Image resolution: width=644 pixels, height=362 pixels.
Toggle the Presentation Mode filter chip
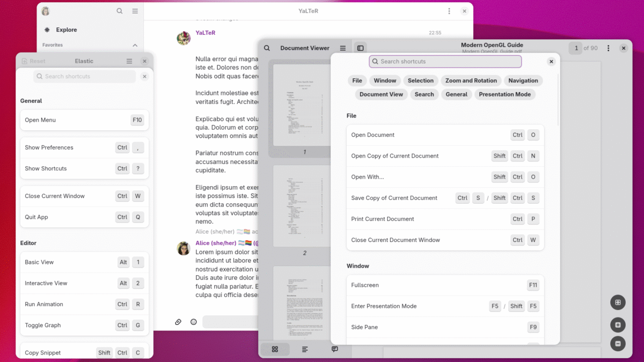click(504, 94)
